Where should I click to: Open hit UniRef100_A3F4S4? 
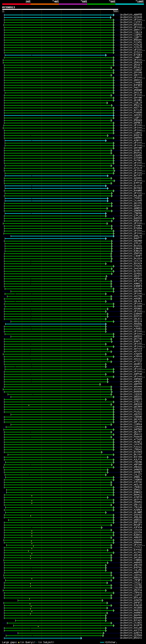[131, 527]
